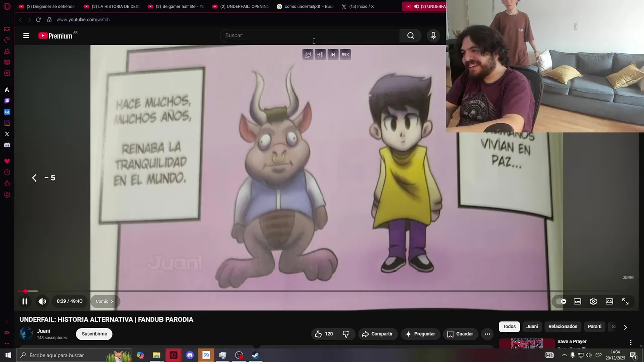The width and height of the screenshot is (644, 362).
Task: Open the YouTube hamburger guide menu
Action: [26, 36]
